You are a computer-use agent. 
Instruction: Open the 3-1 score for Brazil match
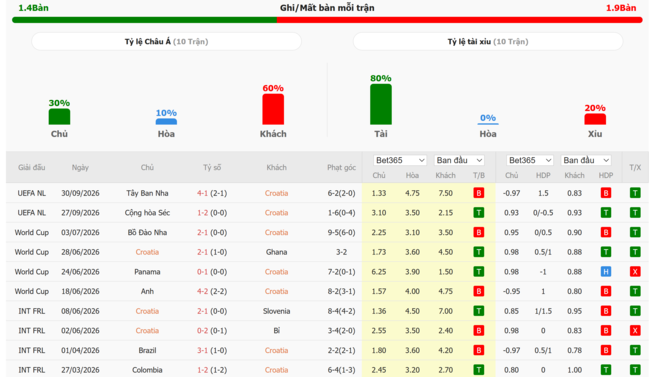(x=202, y=350)
